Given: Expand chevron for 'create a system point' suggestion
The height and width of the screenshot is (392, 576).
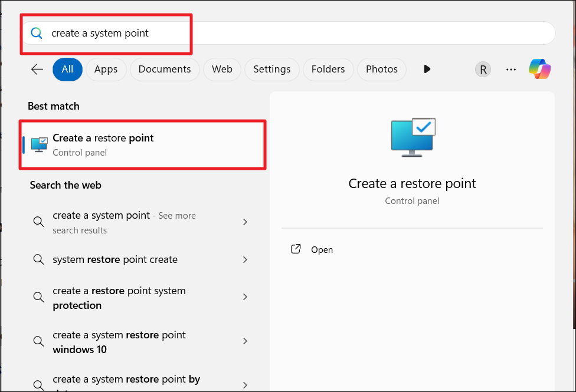Looking at the screenshot, I should (246, 222).
